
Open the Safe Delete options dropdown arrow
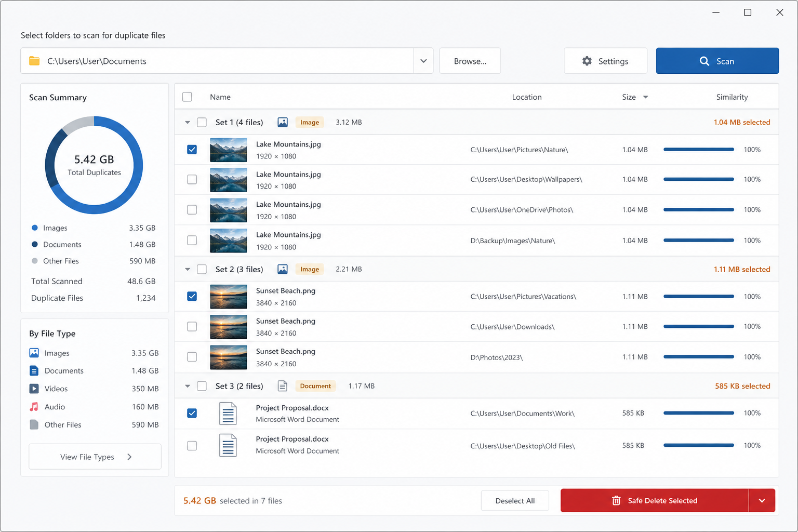coord(762,500)
